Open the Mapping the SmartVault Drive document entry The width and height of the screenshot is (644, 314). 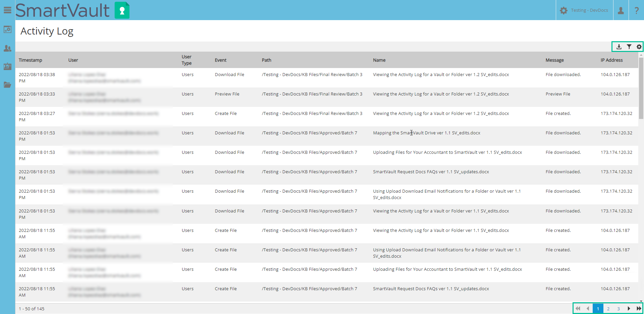(x=427, y=133)
